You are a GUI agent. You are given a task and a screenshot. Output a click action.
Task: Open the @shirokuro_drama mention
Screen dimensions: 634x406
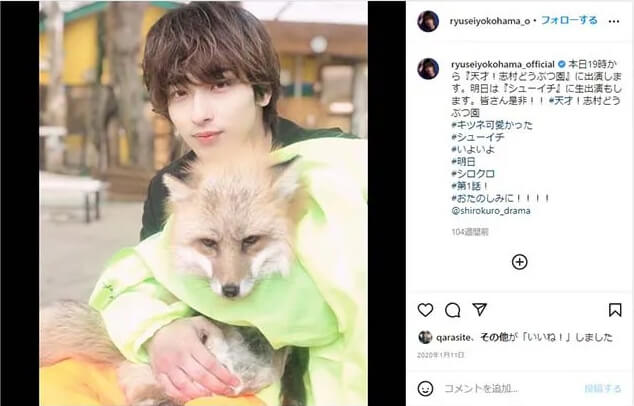pos(491,211)
